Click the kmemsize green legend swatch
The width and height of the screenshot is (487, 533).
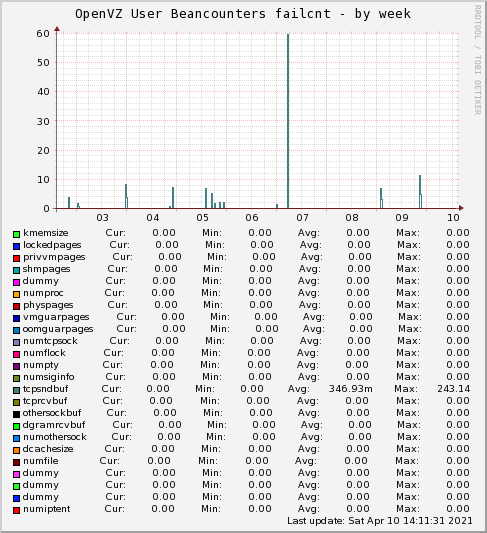coord(16,234)
